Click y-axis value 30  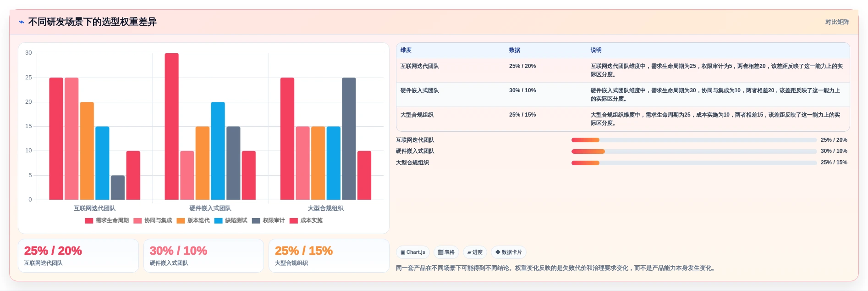(28, 53)
